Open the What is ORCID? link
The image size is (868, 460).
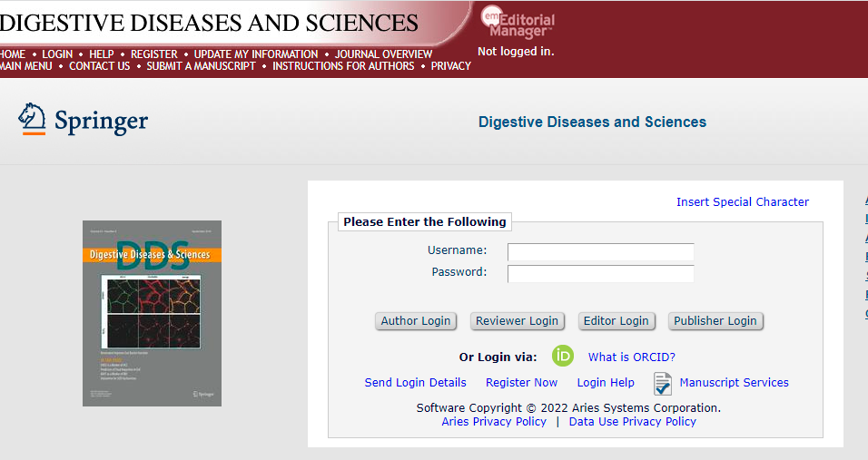pyautogui.click(x=631, y=357)
